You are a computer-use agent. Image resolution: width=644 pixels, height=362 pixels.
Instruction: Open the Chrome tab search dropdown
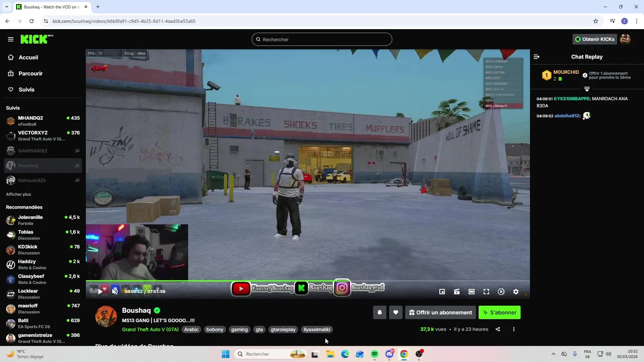[x=7, y=7]
